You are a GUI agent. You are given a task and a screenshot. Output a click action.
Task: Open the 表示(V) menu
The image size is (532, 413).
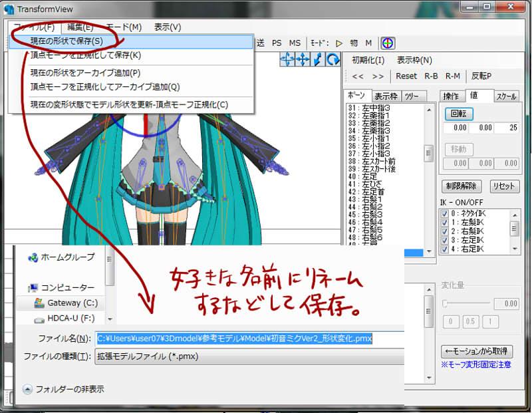[168, 27]
